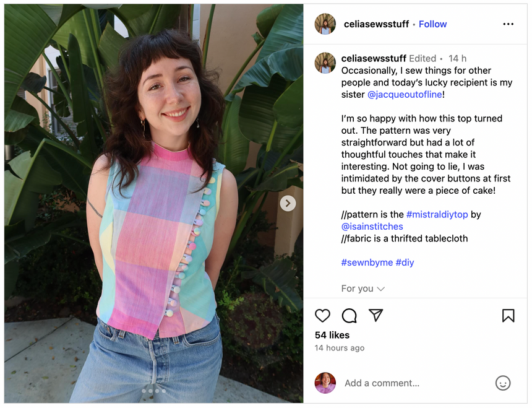The image size is (532, 408).
Task: Select the carousel photo indicator dots
Action: tap(153, 391)
